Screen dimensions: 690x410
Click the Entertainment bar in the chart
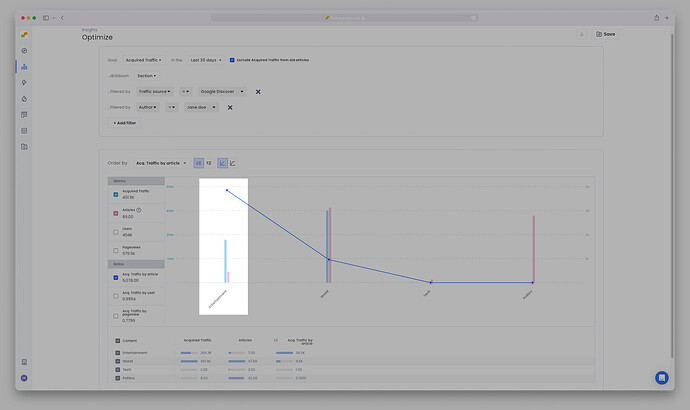pyautogui.click(x=225, y=262)
